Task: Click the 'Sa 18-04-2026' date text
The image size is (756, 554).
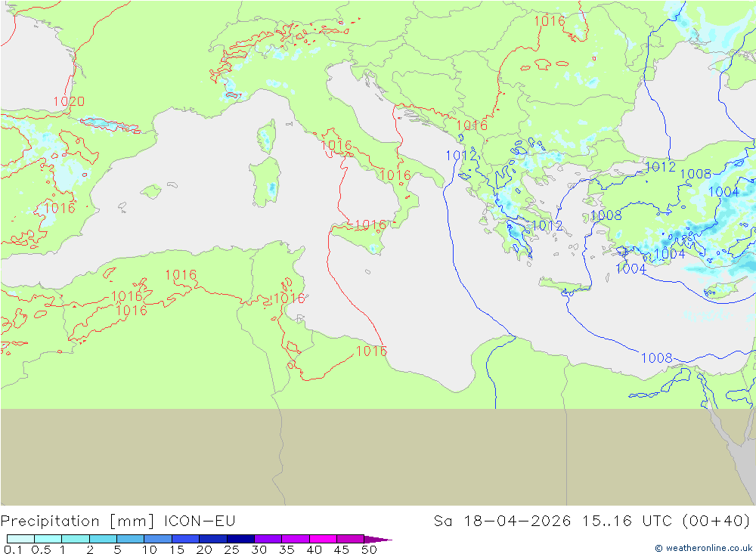Action: point(502,522)
